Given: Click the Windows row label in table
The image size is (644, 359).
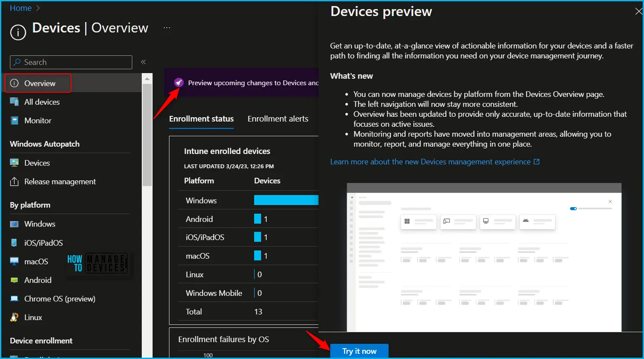Looking at the screenshot, I should pos(201,201).
